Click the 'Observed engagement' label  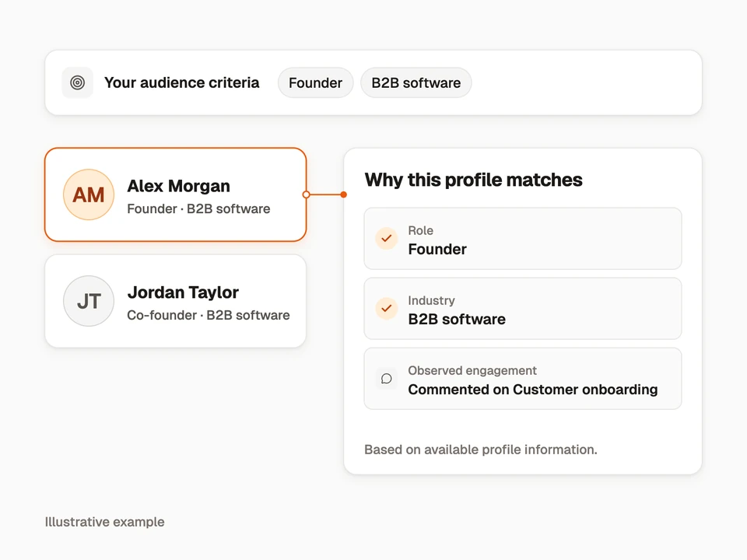pyautogui.click(x=472, y=370)
